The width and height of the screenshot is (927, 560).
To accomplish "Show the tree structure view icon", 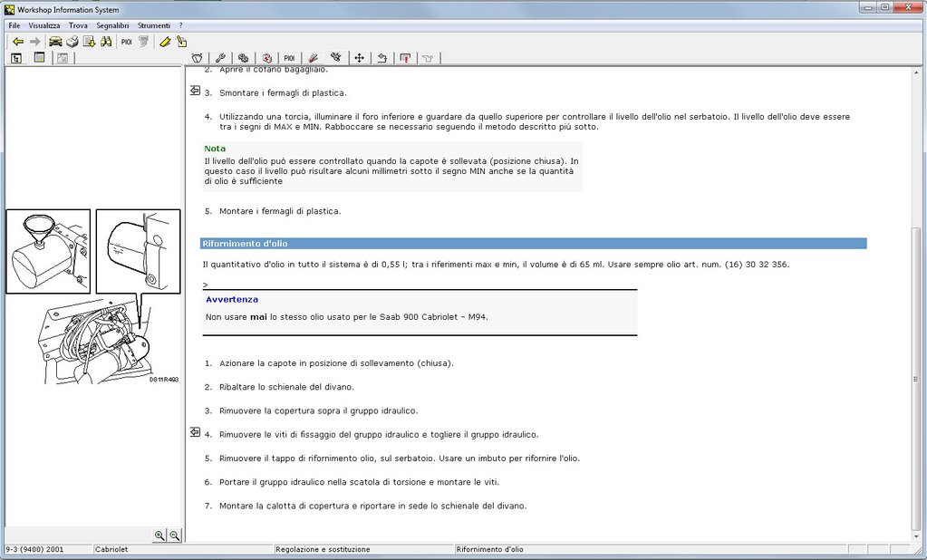I will [x=16, y=58].
